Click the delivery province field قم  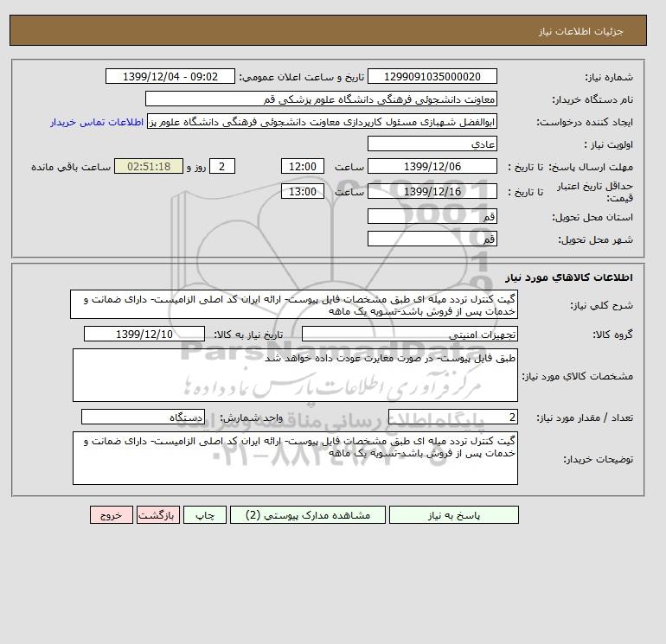tap(432, 216)
